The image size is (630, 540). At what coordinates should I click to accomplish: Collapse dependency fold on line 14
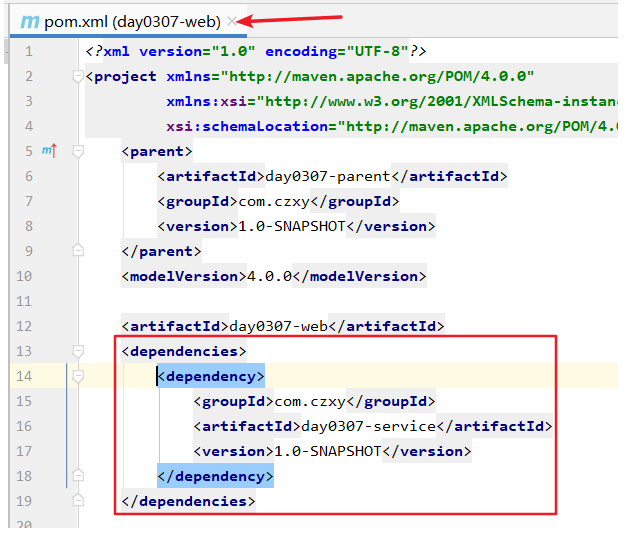click(x=78, y=376)
